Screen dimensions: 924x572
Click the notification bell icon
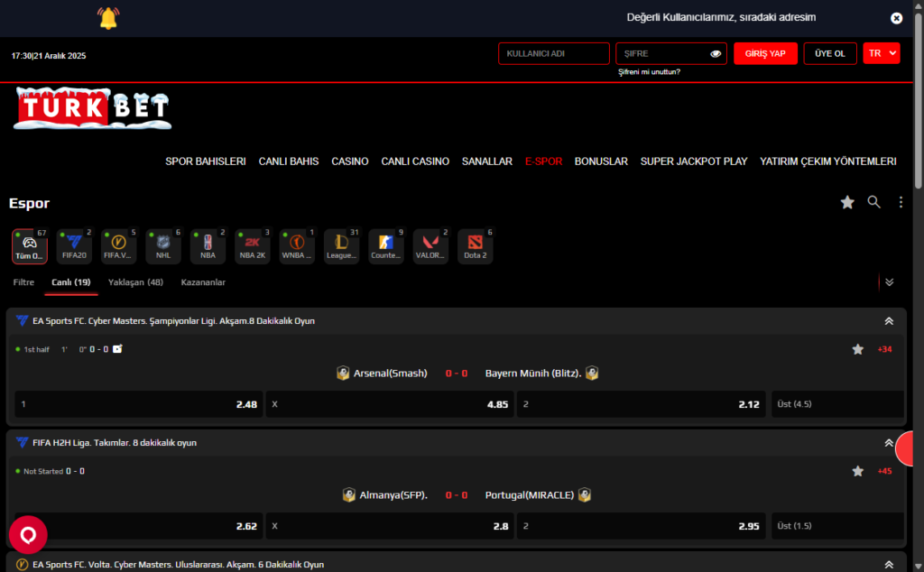(x=108, y=17)
